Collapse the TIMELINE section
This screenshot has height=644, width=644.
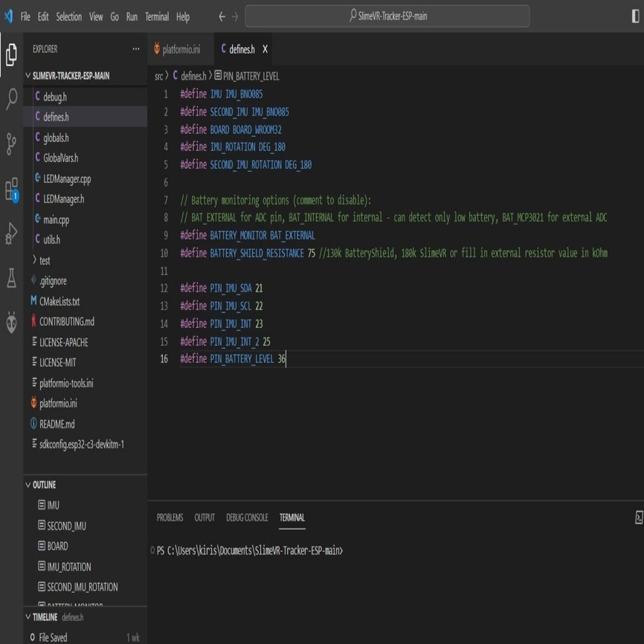pos(28,617)
